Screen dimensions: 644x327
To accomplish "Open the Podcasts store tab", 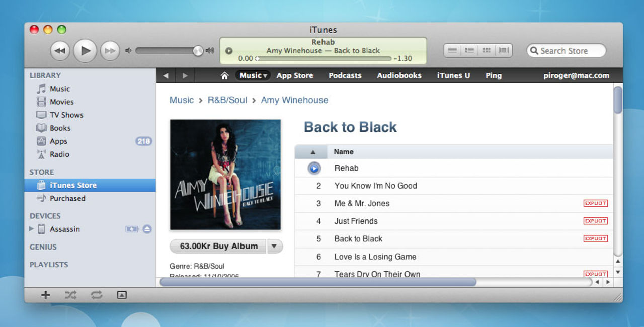I will [345, 76].
